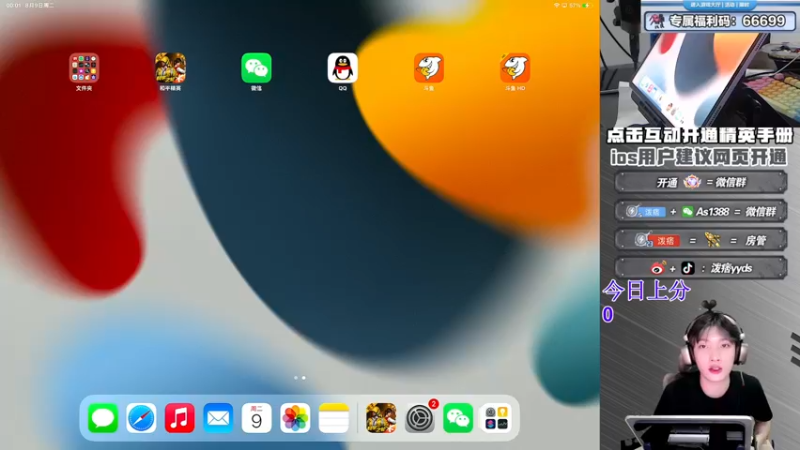Open WeChat from the dock recents
Screen dimensions: 800x450
click(x=458, y=418)
